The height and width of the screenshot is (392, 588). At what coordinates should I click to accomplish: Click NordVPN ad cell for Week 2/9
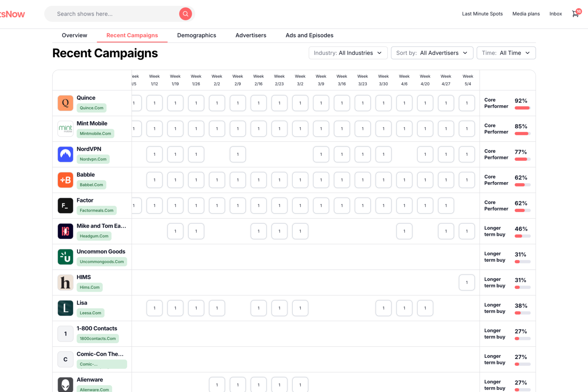click(x=238, y=154)
